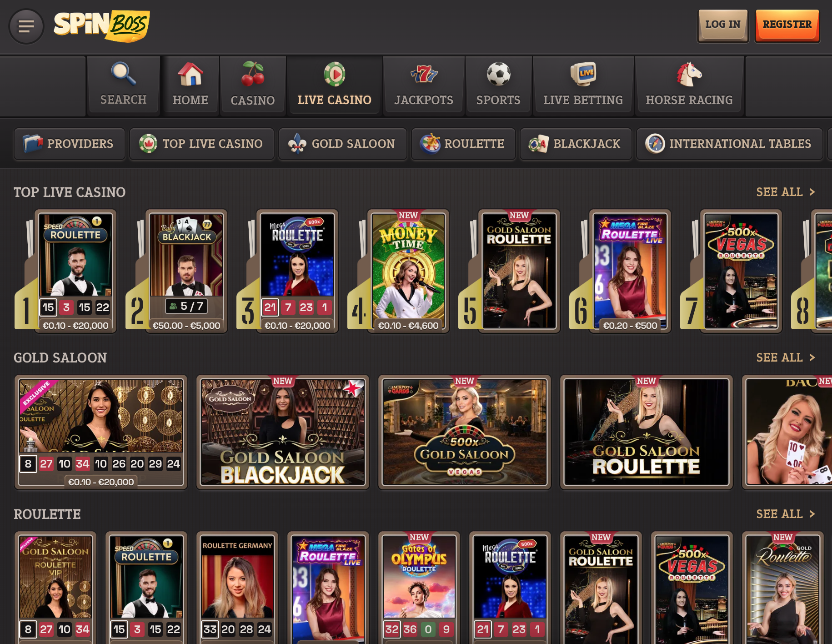832x644 pixels.
Task: Open Live Betting via live TV icon
Action: point(583,74)
